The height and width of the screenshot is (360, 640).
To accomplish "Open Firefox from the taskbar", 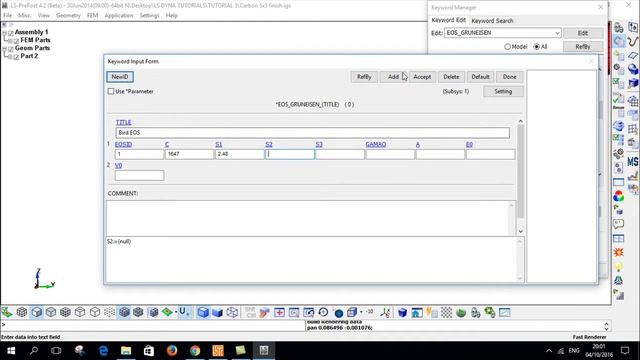I will 172,351.
